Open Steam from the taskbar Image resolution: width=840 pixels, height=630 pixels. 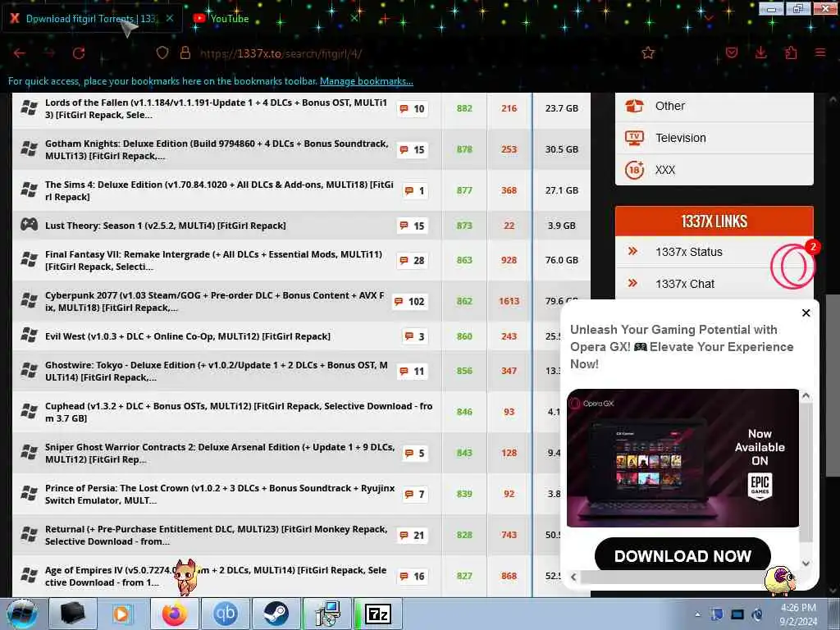click(276, 614)
